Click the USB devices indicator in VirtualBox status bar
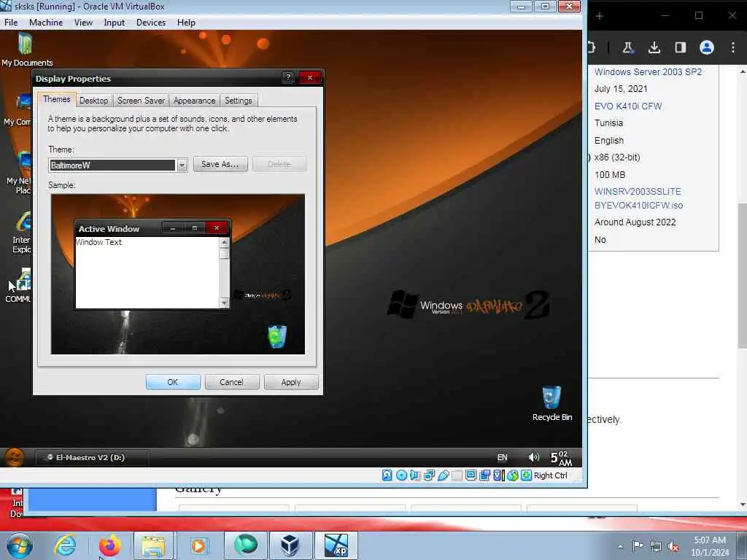 pyautogui.click(x=443, y=475)
